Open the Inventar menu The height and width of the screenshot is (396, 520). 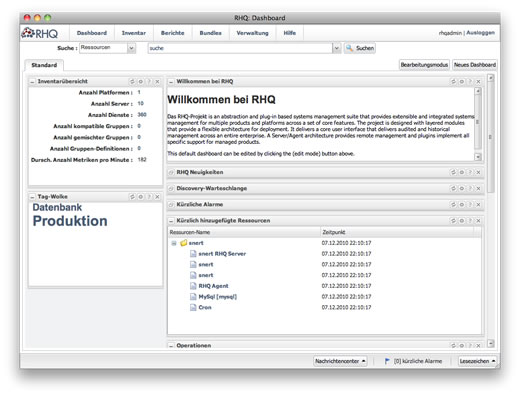[x=134, y=33]
